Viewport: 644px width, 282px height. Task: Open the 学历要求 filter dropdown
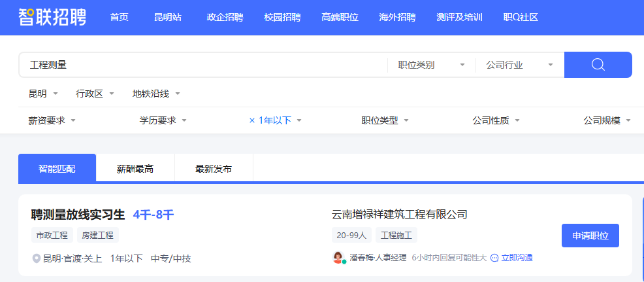[x=163, y=120]
